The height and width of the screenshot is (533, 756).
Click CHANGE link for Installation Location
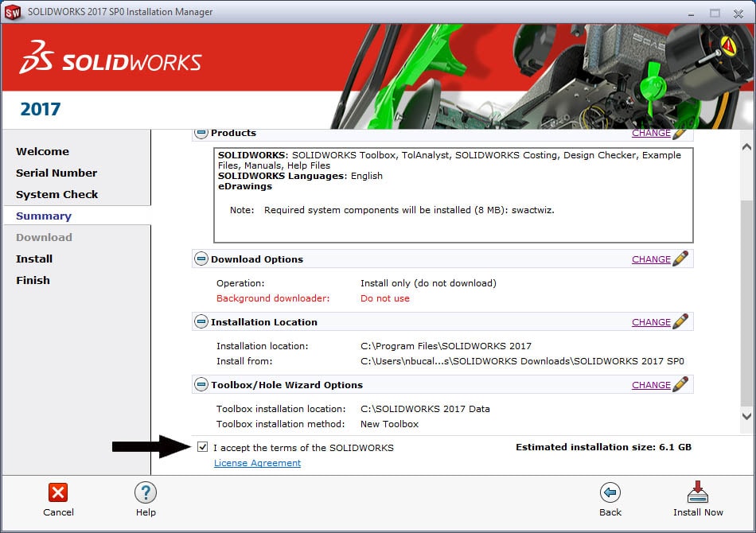coord(651,322)
